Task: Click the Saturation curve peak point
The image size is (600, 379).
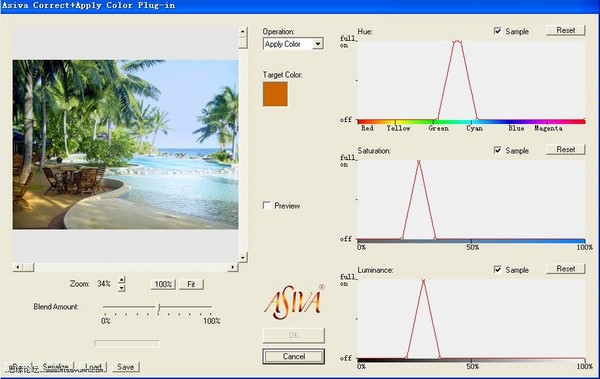Action: coord(419,162)
